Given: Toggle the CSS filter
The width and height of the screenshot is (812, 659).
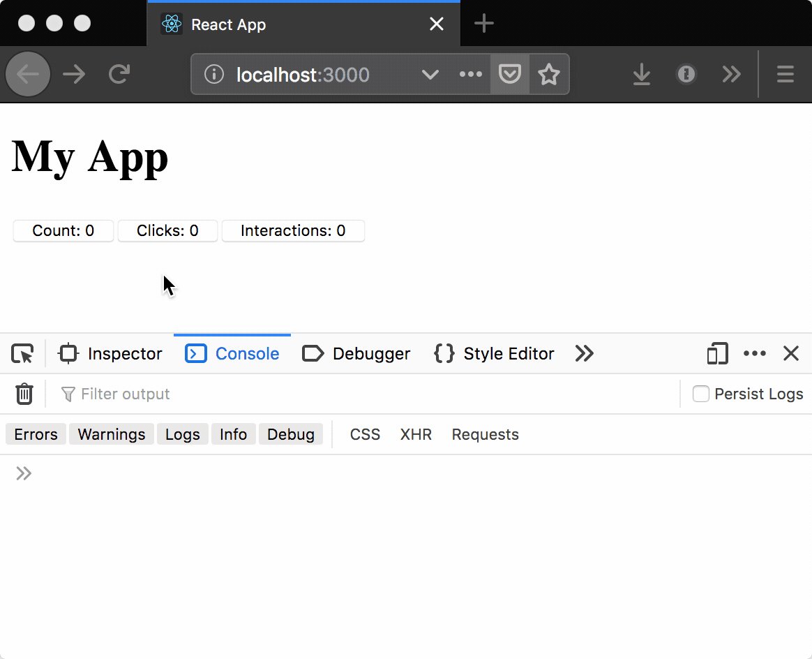Looking at the screenshot, I should pos(365,434).
